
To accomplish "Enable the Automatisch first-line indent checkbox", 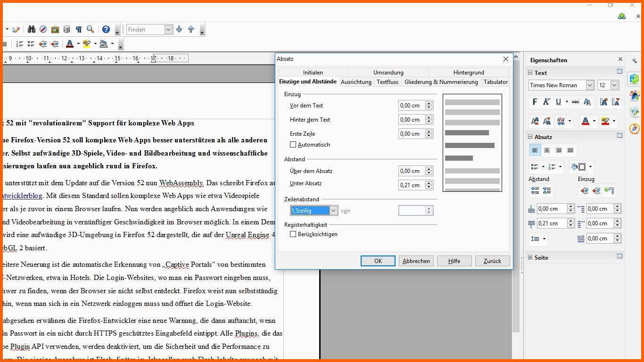I will 293,145.
